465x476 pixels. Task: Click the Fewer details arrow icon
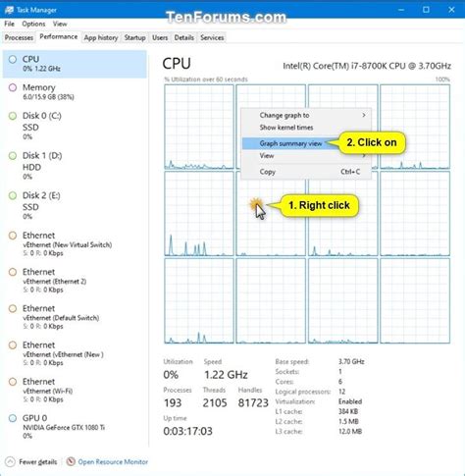coord(10,461)
